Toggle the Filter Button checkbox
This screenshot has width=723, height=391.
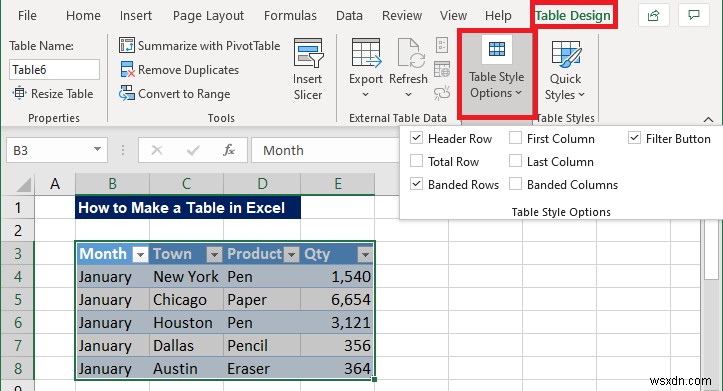pyautogui.click(x=634, y=137)
